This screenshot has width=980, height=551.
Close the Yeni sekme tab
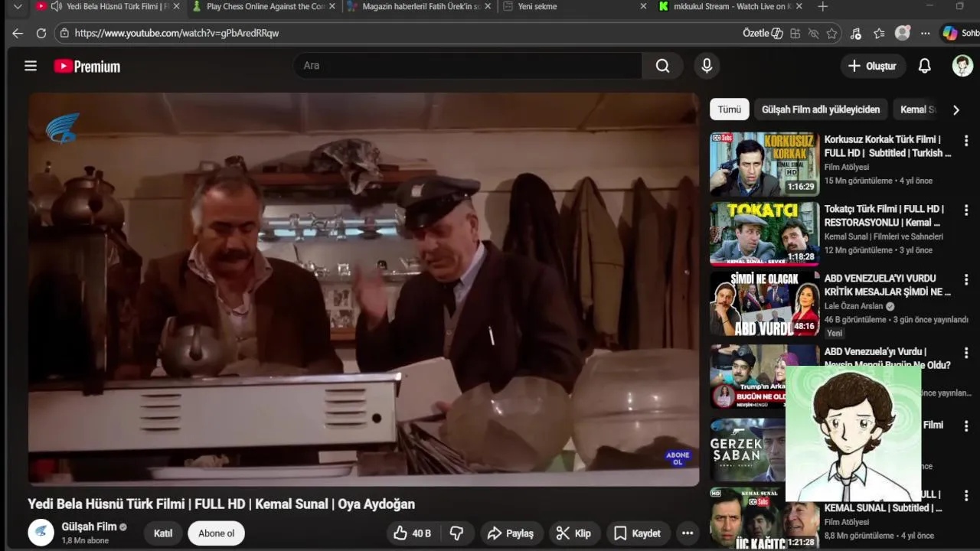tap(643, 6)
